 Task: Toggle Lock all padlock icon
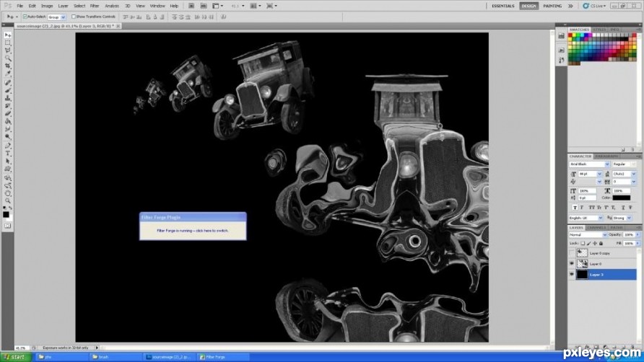pyautogui.click(x=601, y=244)
